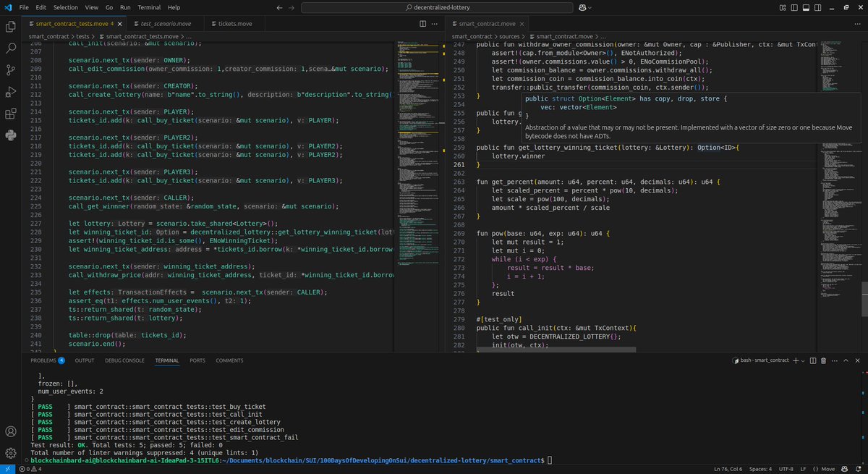This screenshot has height=474, width=868.
Task: Switch to the tickets.move tab
Action: 233,23
